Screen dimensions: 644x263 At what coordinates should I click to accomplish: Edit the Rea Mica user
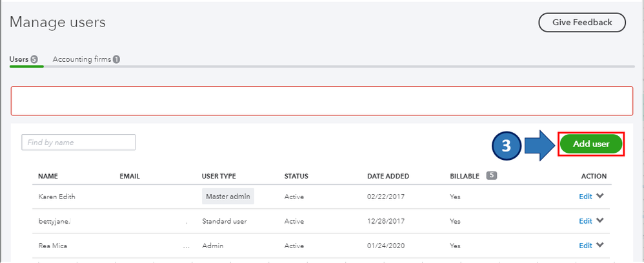[x=585, y=246]
